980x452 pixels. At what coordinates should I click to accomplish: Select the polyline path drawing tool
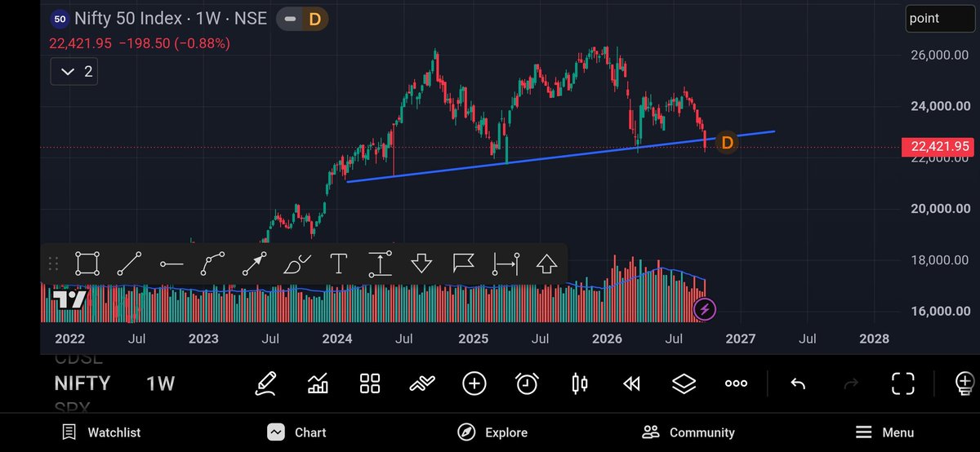[x=213, y=264]
